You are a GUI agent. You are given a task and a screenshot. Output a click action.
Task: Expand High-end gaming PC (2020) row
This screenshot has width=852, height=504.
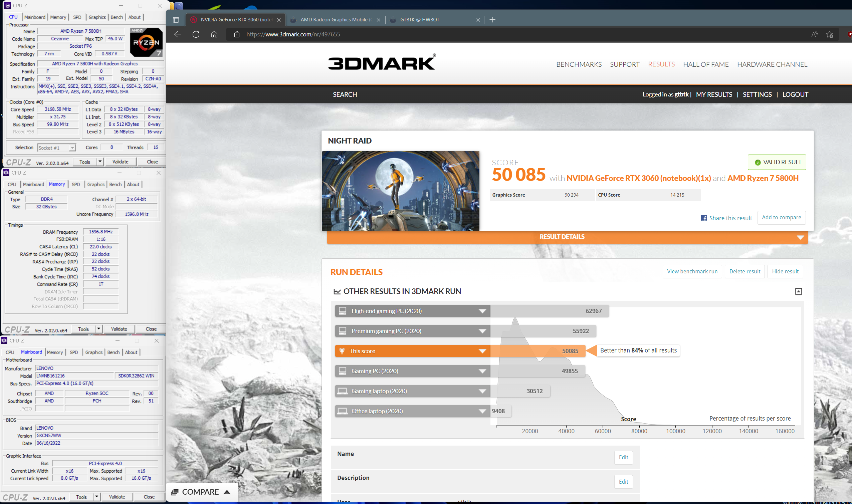click(482, 311)
